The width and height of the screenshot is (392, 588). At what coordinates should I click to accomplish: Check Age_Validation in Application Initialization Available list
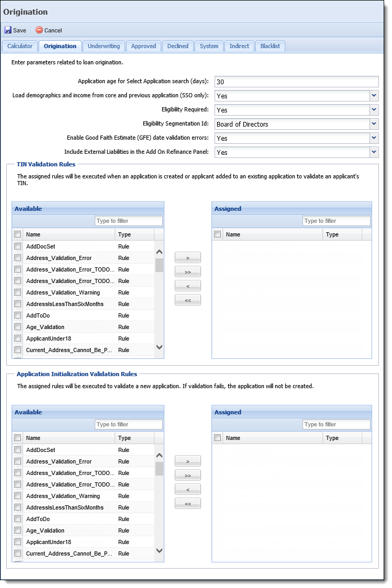pos(18,530)
